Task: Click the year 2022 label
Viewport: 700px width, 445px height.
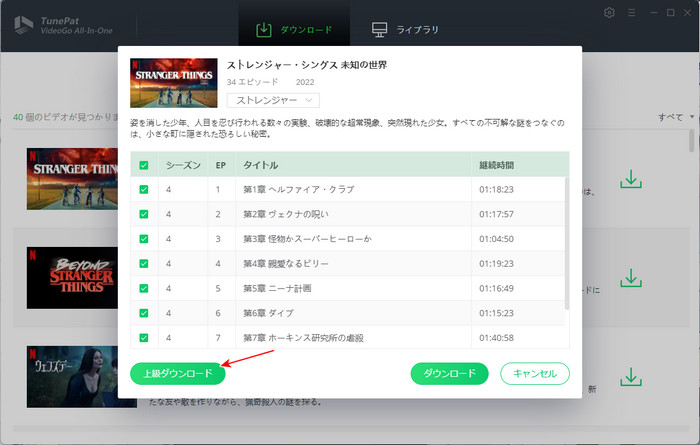Action: point(305,82)
